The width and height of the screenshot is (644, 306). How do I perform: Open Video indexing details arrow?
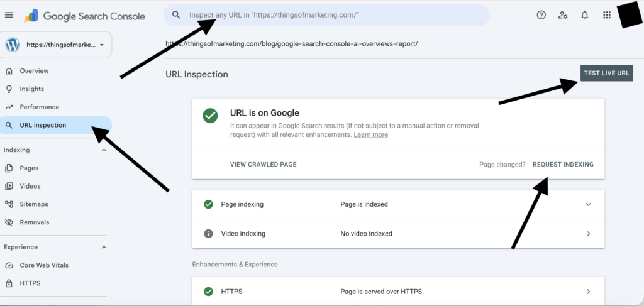[588, 234]
